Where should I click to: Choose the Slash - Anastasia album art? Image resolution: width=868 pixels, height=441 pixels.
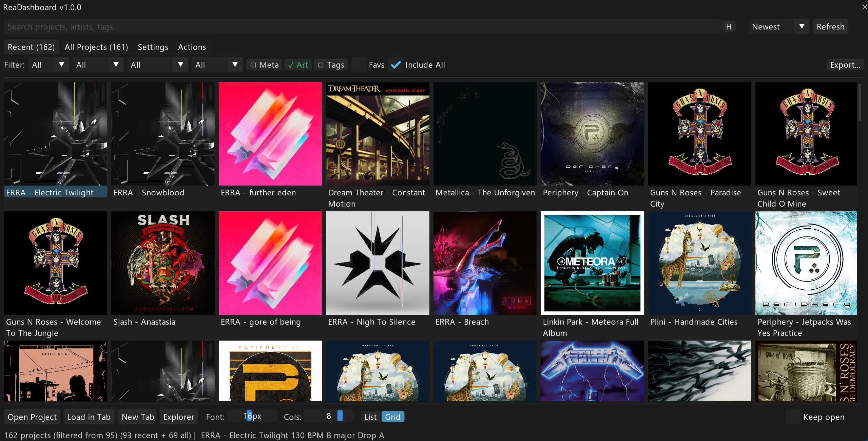[x=163, y=263]
